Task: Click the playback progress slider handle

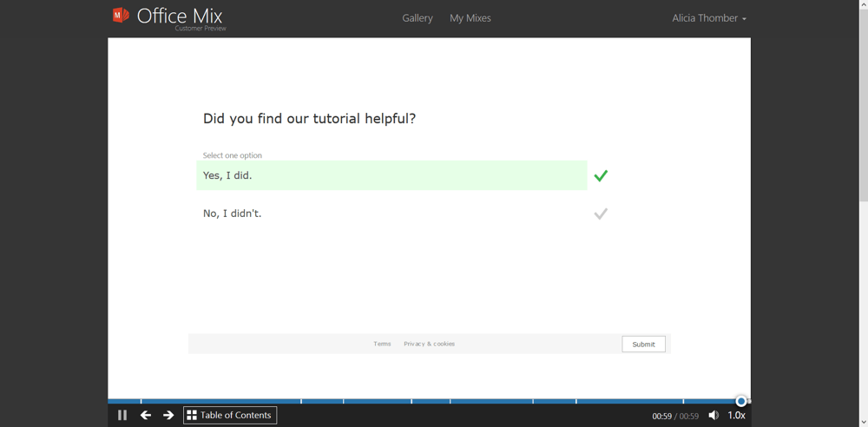Action: pos(741,401)
